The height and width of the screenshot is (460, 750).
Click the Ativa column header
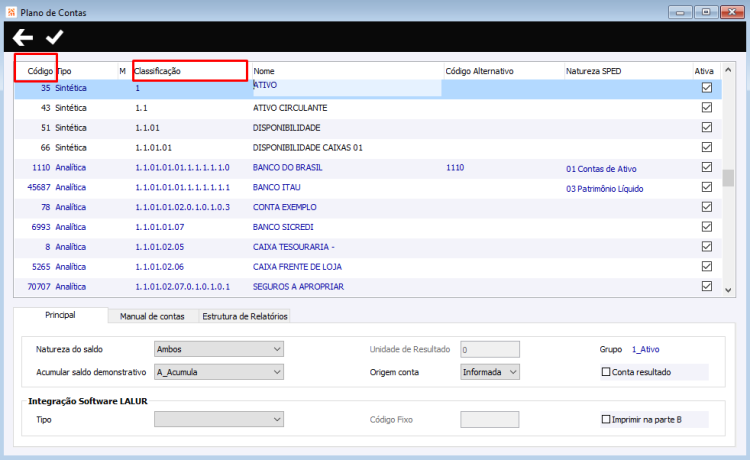point(706,71)
